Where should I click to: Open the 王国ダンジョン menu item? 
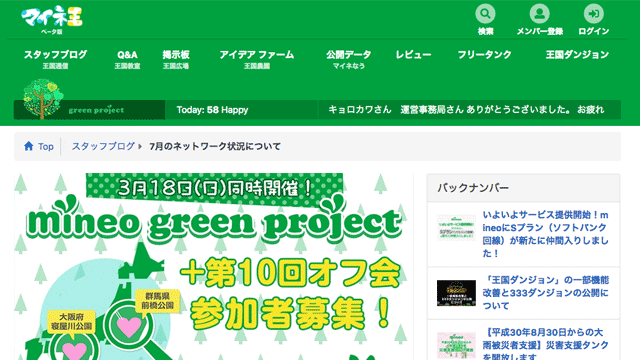577,55
